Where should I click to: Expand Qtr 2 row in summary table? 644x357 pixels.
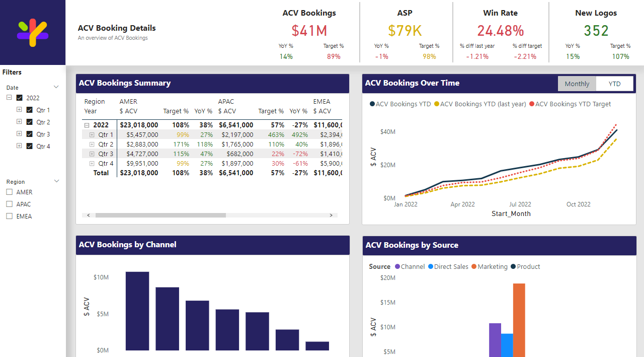click(92, 145)
